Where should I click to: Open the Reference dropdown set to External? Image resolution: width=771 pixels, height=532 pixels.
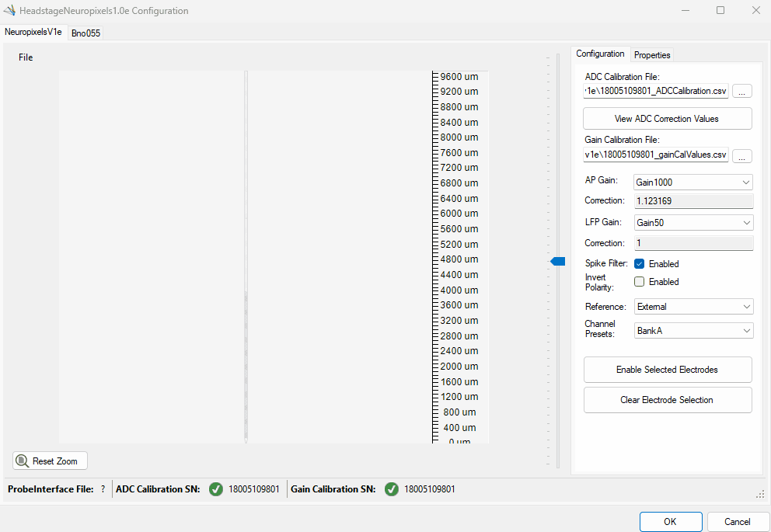[x=693, y=307]
